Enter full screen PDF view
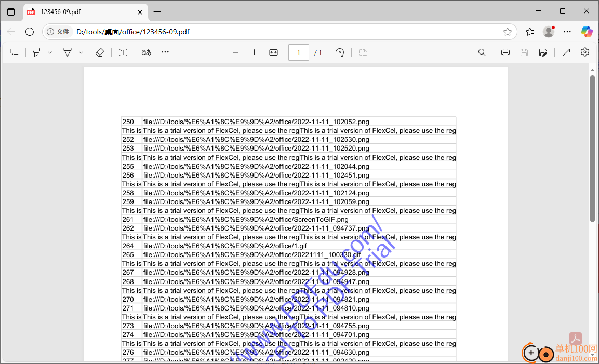 coord(566,53)
